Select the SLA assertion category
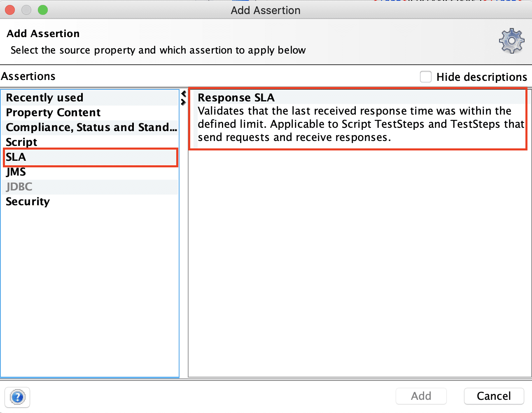Screen dimensions: 532x413 coord(90,157)
